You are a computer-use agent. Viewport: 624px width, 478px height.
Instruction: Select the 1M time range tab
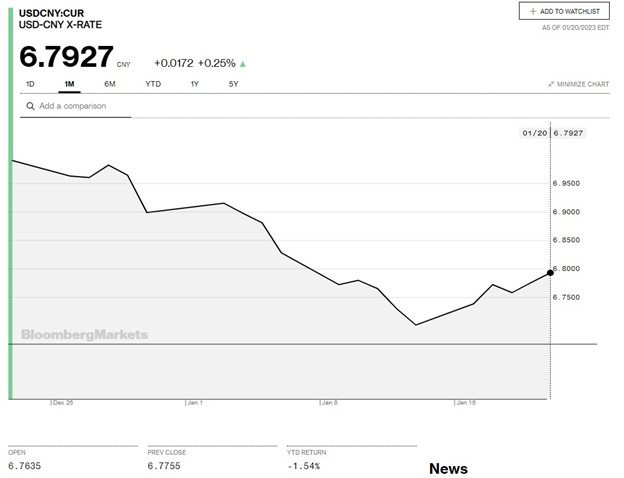point(69,84)
